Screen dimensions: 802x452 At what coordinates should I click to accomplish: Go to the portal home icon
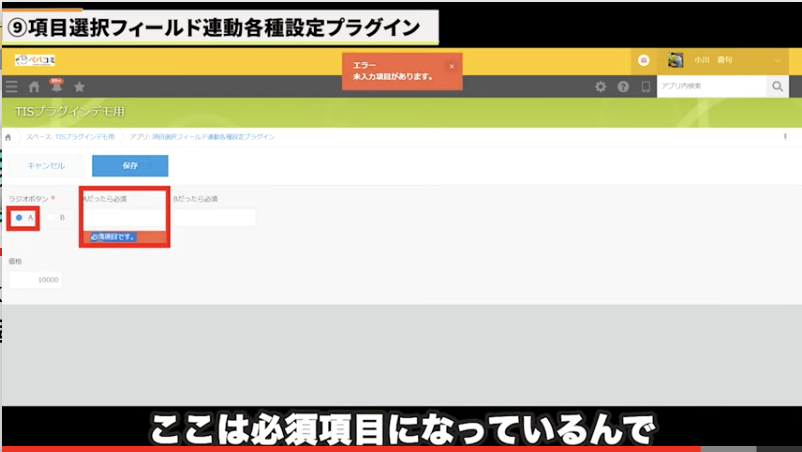[x=34, y=87]
